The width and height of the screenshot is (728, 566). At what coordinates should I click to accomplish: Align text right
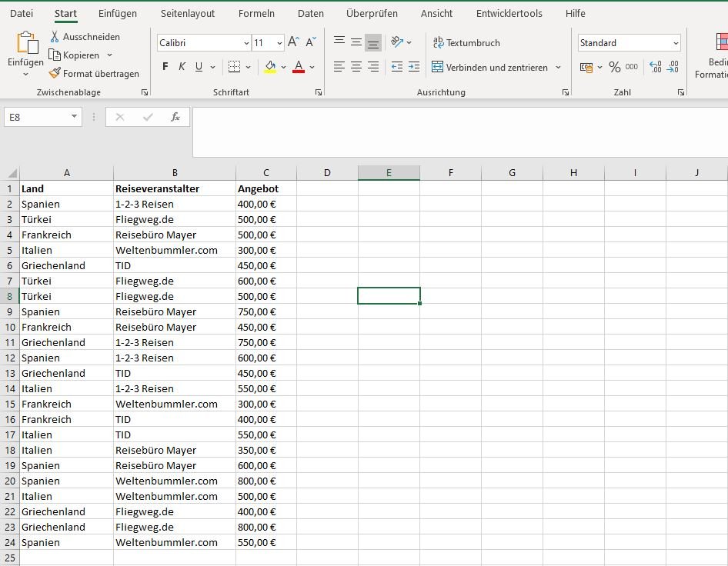pyautogui.click(x=372, y=67)
